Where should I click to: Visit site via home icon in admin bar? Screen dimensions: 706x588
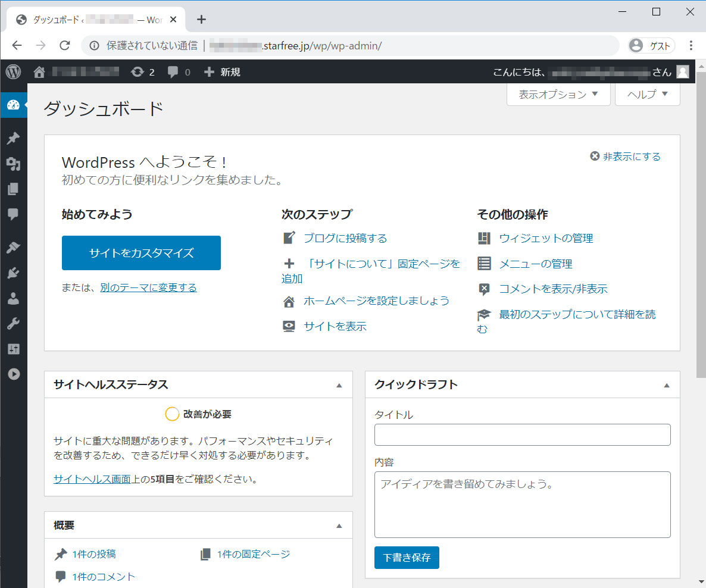[x=39, y=71]
